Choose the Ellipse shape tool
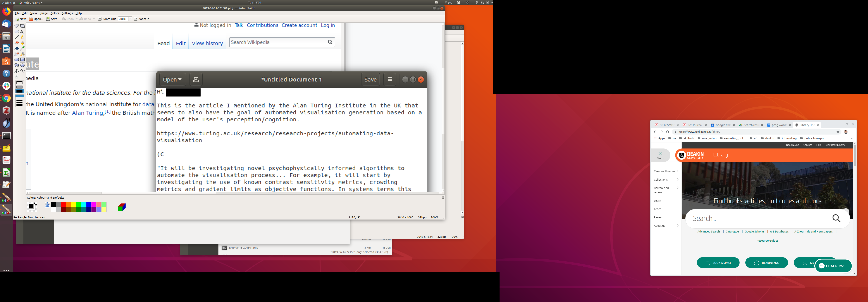Screen dimensions: 868x302 [23, 65]
